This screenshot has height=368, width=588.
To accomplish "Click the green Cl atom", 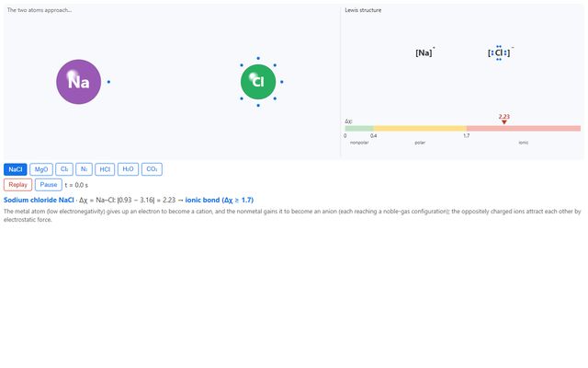I will [258, 82].
